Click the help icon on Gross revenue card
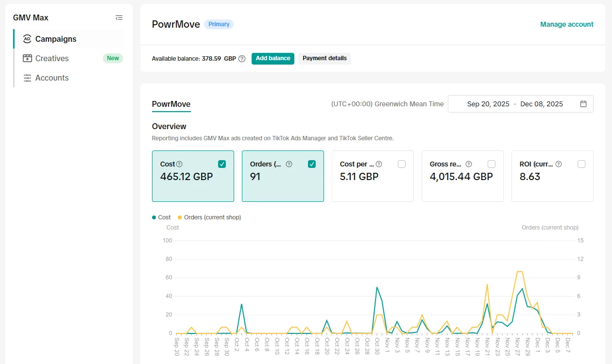Screen dimensions: 612x364 [x=469, y=164]
